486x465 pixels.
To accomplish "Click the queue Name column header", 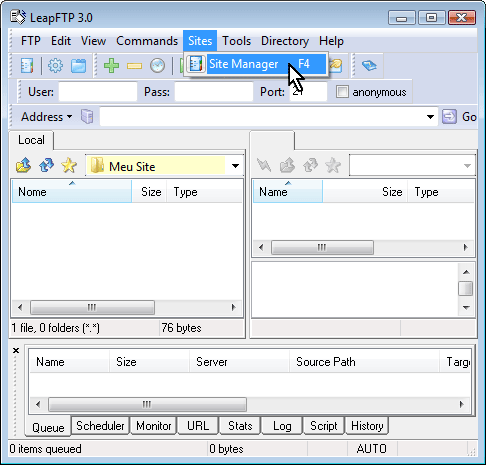I will point(69,361).
